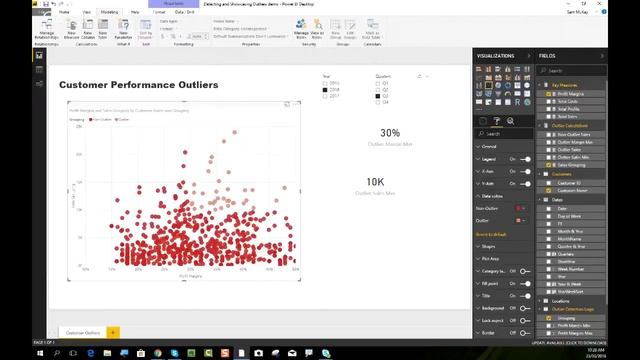Check Q4 in the Quarters slicer
The height and width of the screenshot is (360, 640).
(378, 102)
